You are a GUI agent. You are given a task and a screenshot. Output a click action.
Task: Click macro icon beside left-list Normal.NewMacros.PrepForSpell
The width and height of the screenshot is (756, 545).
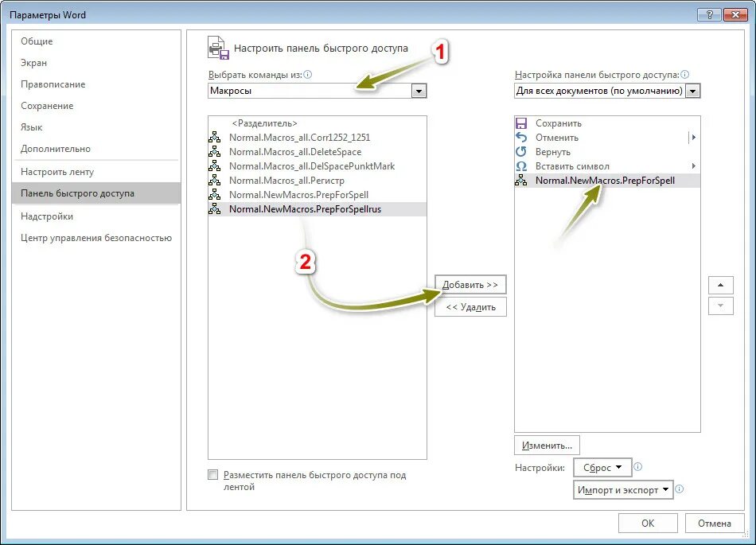pos(215,195)
